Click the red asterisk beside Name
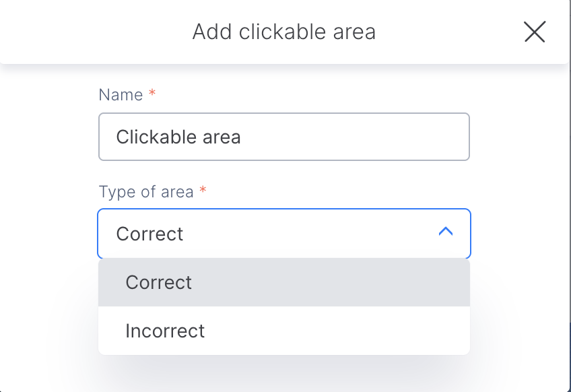Screen dimensions: 571x392 click(x=152, y=94)
